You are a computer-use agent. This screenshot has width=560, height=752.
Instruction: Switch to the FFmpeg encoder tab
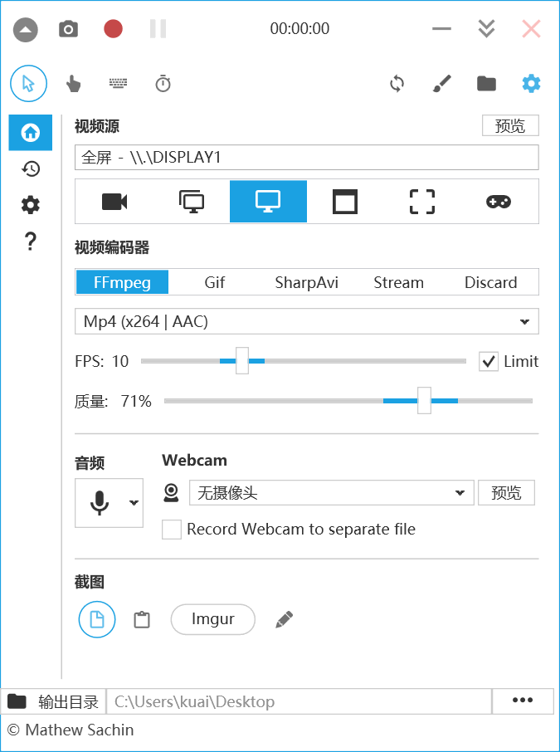(x=122, y=282)
